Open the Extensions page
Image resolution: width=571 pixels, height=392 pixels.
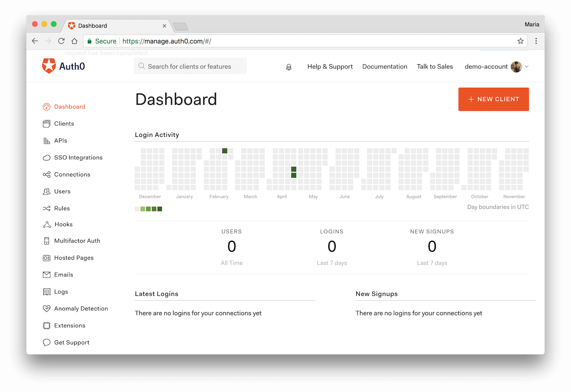click(x=70, y=325)
